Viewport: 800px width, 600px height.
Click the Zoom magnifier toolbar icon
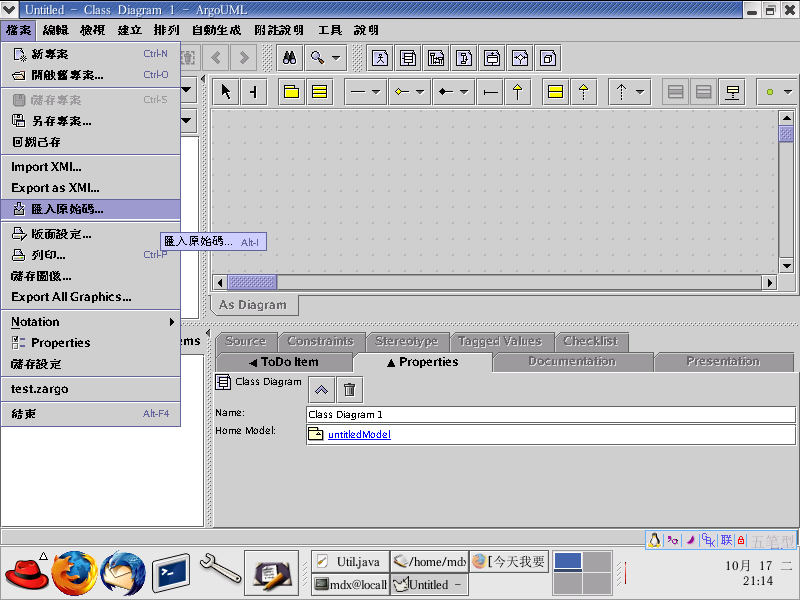tap(318, 58)
